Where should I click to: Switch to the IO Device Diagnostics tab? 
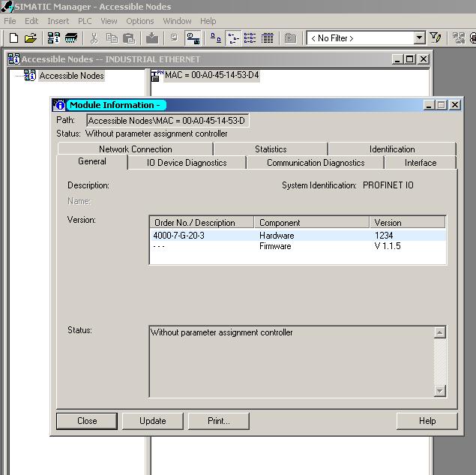click(187, 163)
